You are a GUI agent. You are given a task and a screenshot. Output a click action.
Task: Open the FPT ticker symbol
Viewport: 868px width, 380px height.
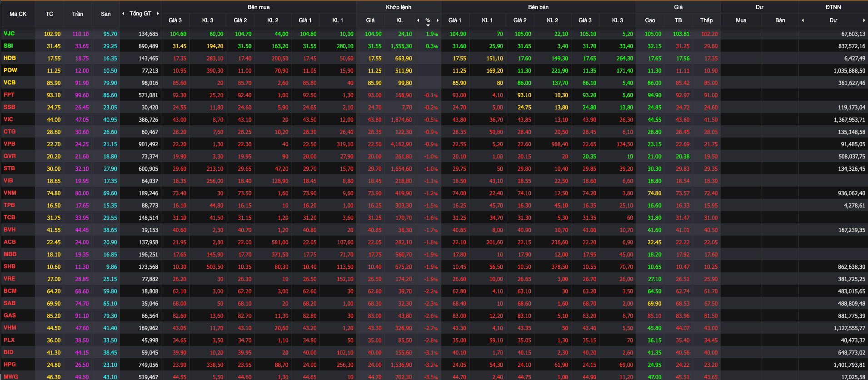point(9,95)
